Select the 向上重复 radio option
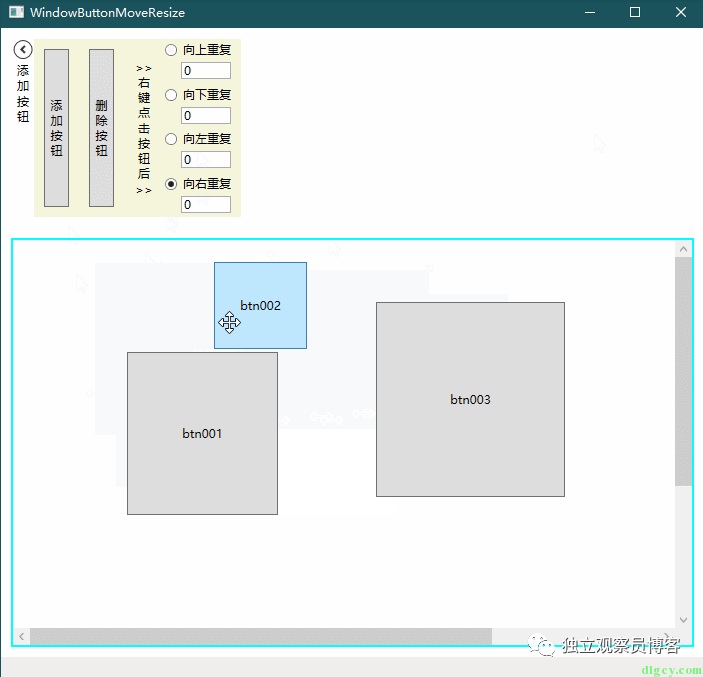The height and width of the screenshot is (677, 703). 198,50
